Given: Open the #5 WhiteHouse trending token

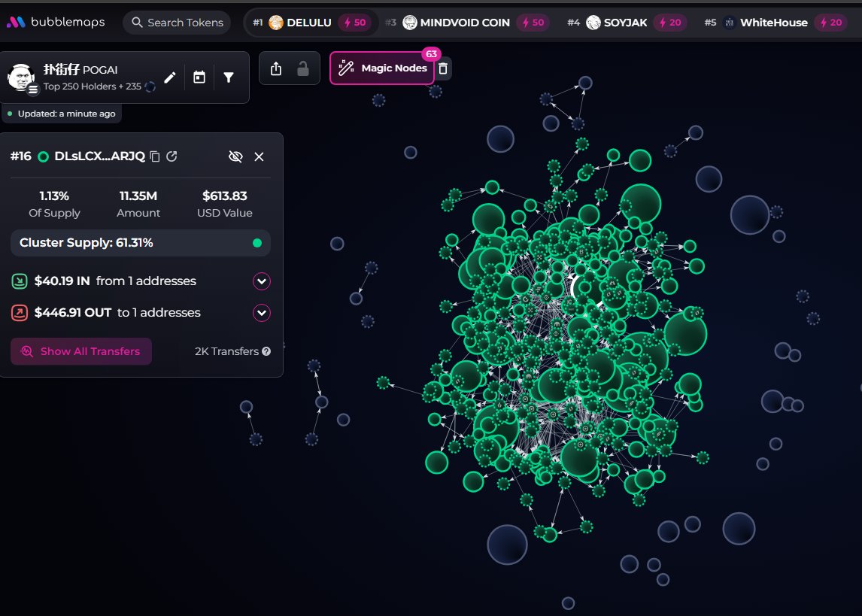Looking at the screenshot, I should pyautogui.click(x=775, y=23).
